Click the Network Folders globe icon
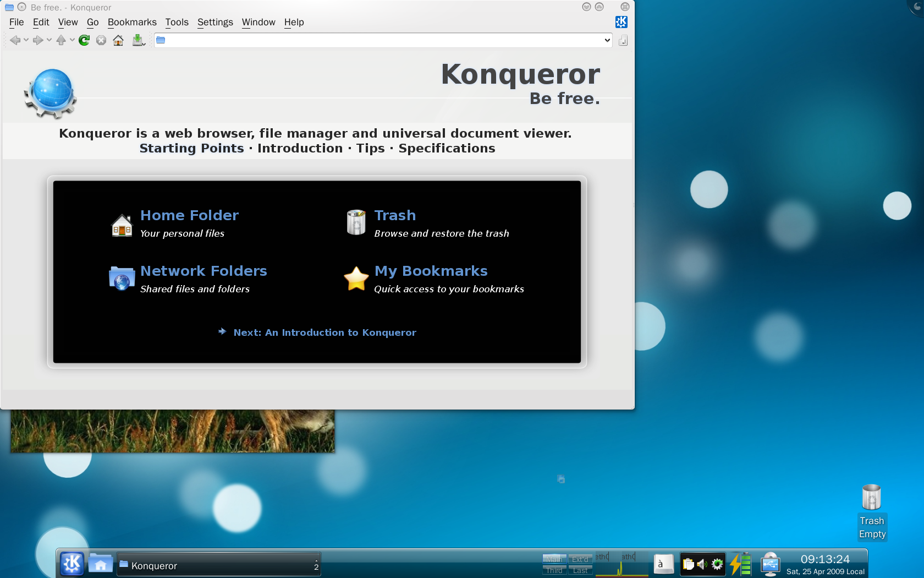The width and height of the screenshot is (924, 578). (122, 279)
